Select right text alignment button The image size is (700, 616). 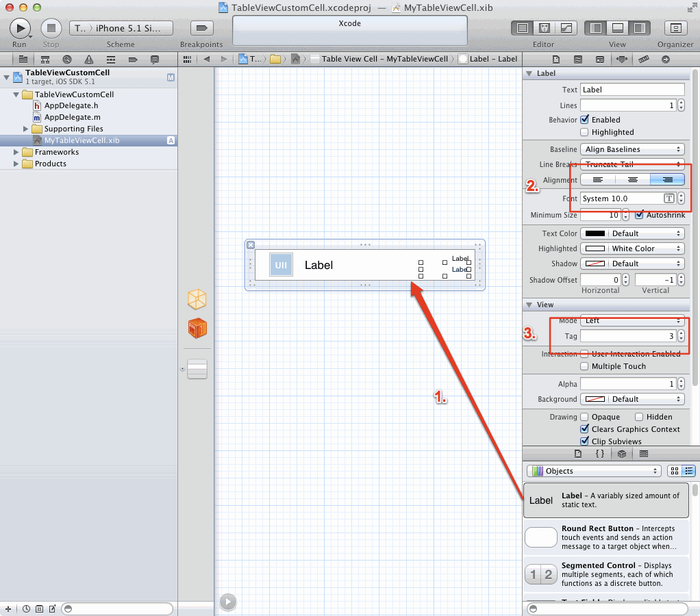[667, 179]
